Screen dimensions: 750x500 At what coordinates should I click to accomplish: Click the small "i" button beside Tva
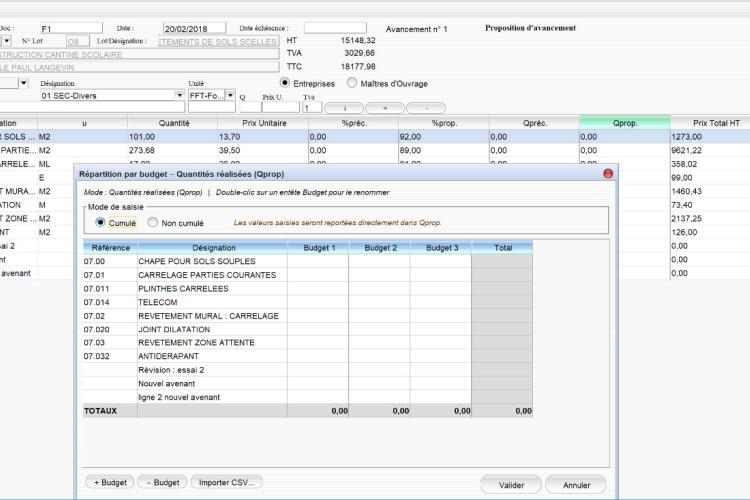(x=344, y=108)
